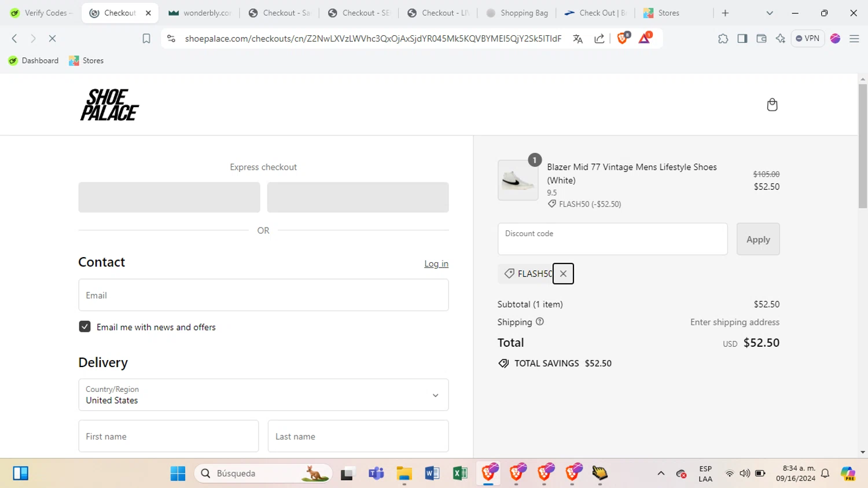Open Microsoft Teams from the taskbar
Image resolution: width=868 pixels, height=488 pixels.
[x=376, y=474]
